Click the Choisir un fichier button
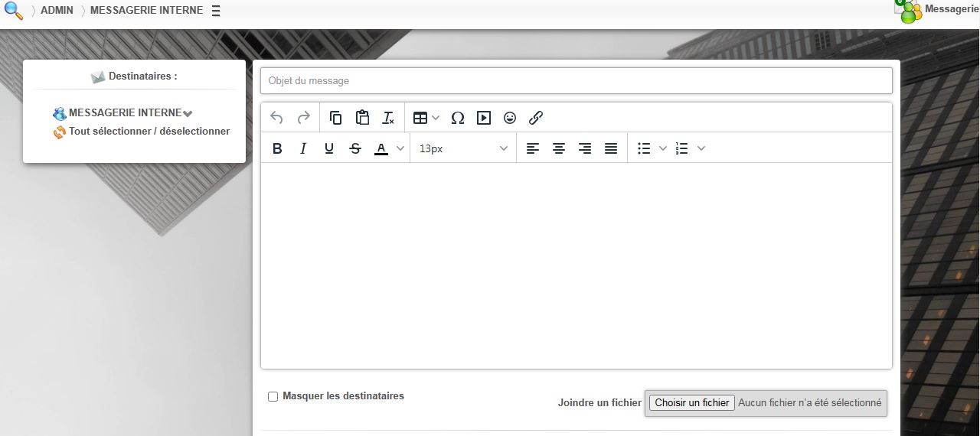The height and width of the screenshot is (436, 980). (x=692, y=402)
